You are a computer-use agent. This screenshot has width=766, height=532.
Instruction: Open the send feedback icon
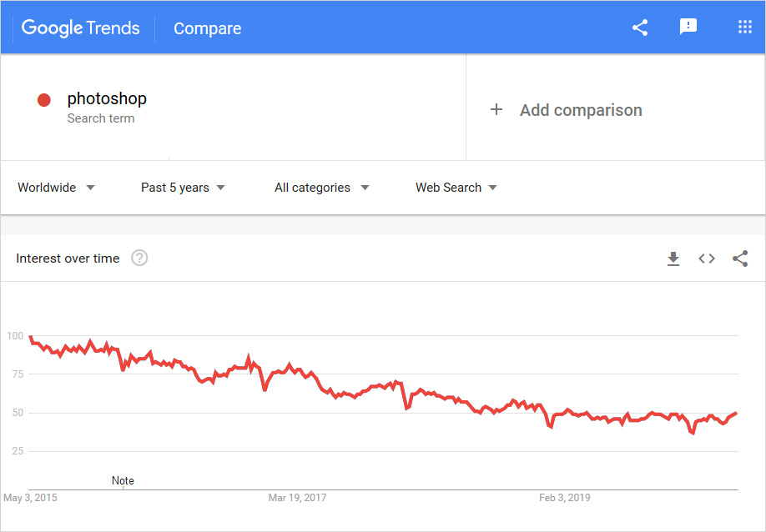688,28
